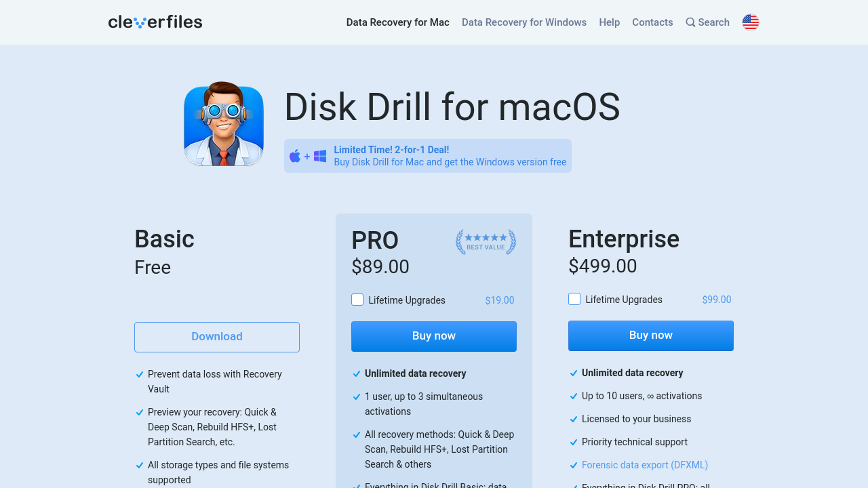Check Lifetime Upgrades for Enterprise plan

click(x=574, y=299)
